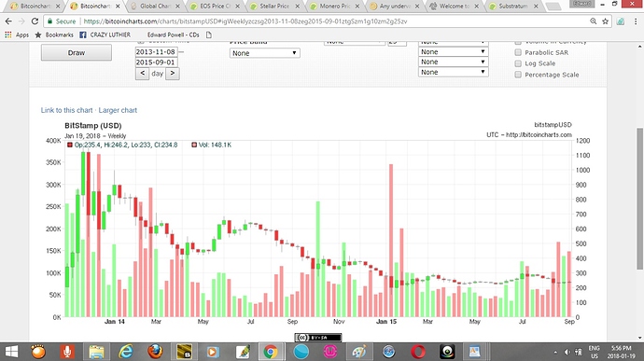Click the red Op/Hi/Lo/Cl legend swatch
Screen dimensions: 644x361
[70, 145]
